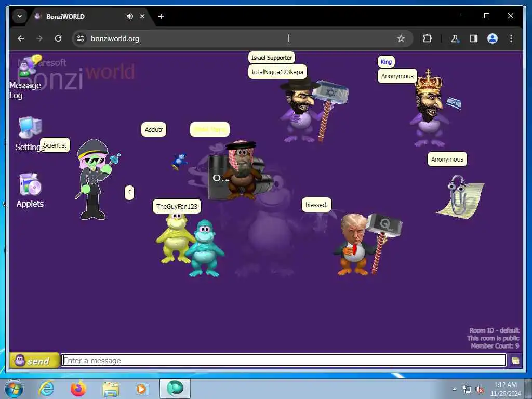Click the forward navigation arrow

pyautogui.click(x=39, y=38)
